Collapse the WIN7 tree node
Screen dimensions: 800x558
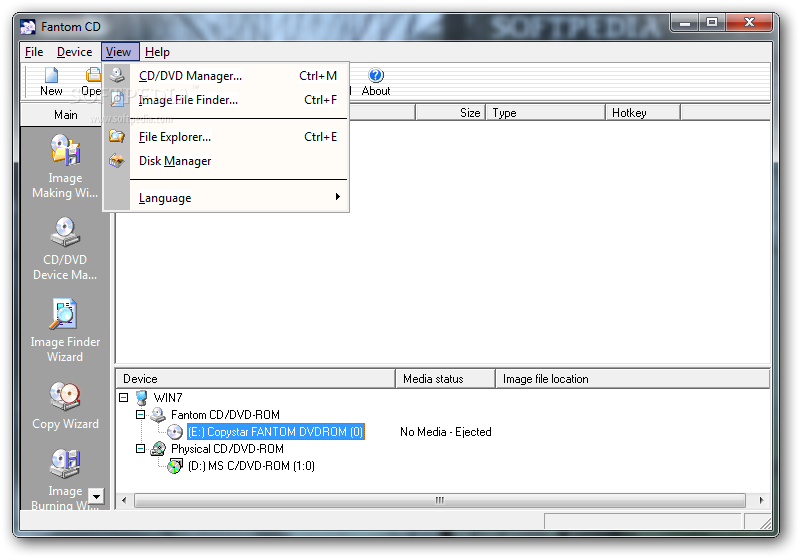pos(123,397)
